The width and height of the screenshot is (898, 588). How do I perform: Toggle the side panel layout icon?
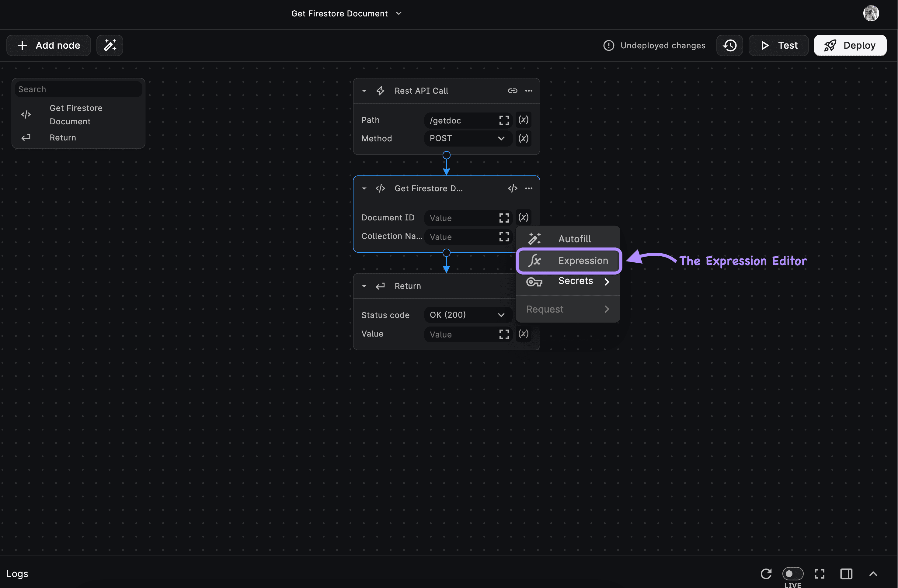846,574
